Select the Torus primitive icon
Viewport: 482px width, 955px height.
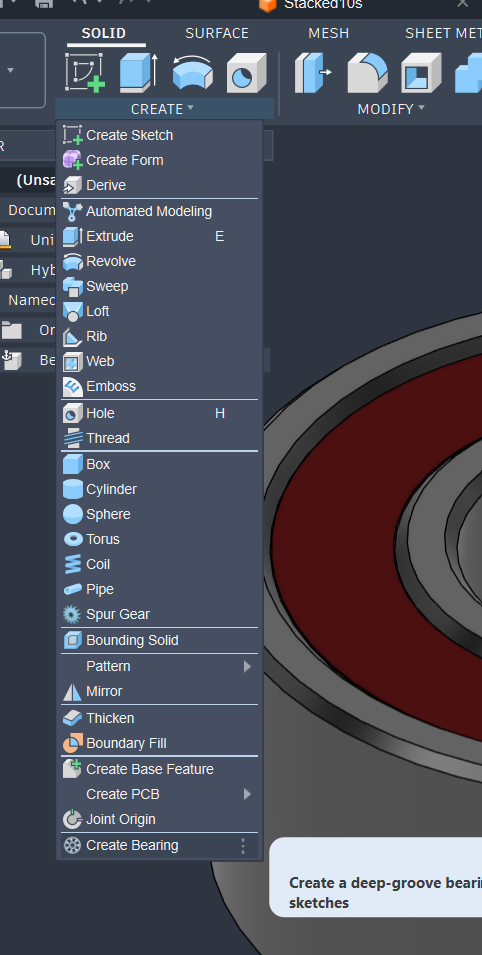[x=73, y=539]
